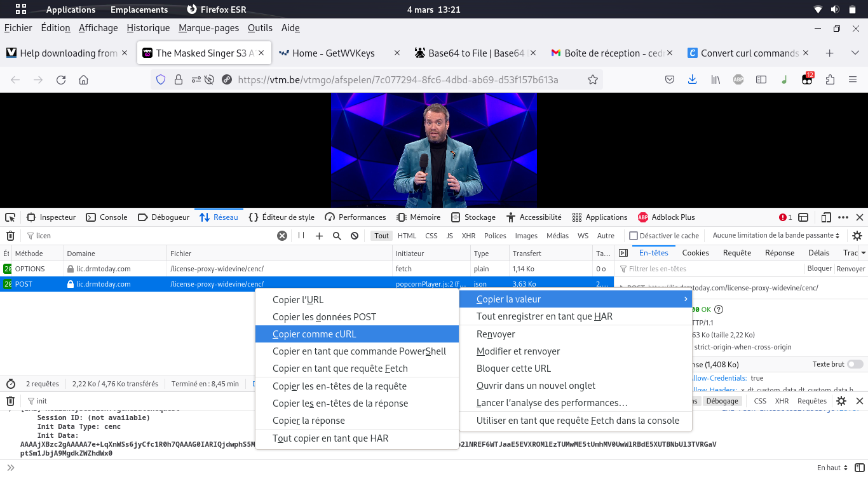Reload the current page

[61, 79]
